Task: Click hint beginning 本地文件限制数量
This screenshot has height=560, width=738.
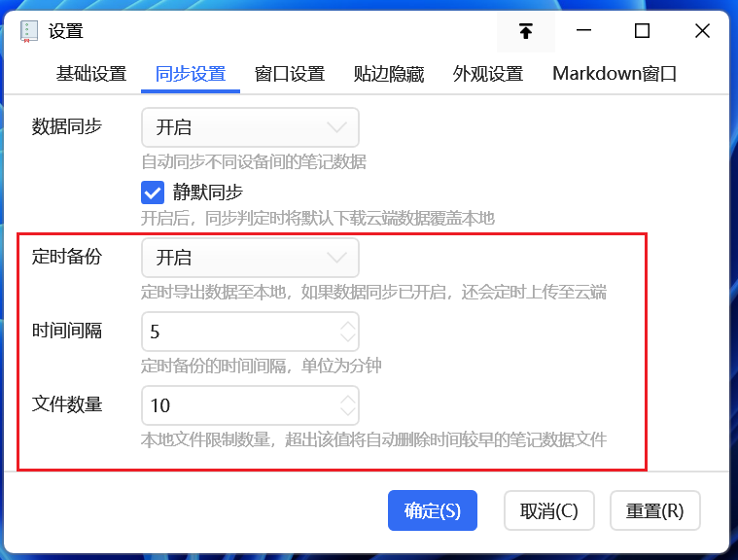Action: 373,440
